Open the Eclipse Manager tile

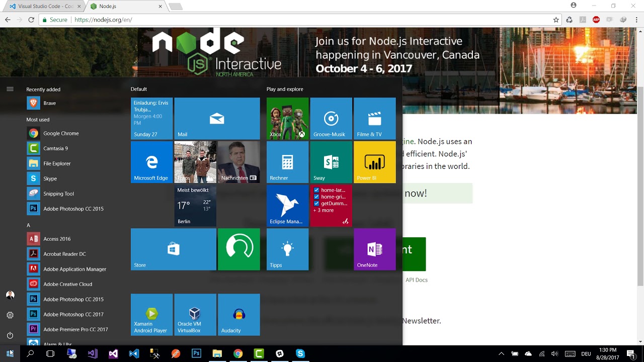point(287,206)
